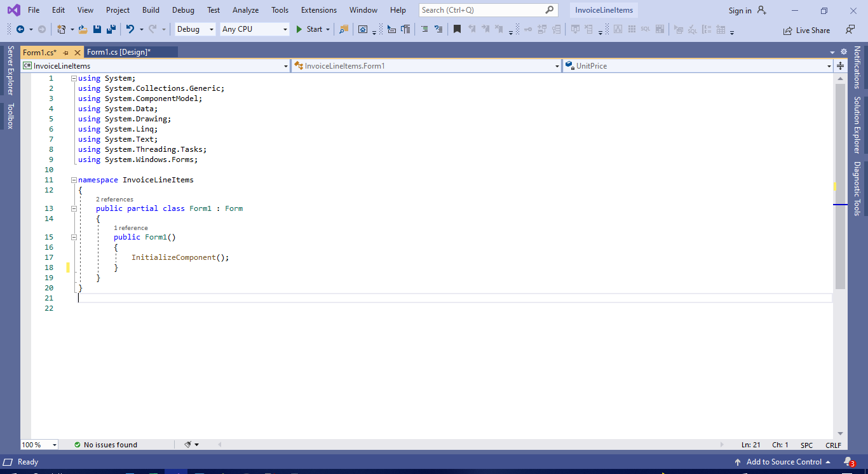Open the Build menu
This screenshot has height=474, width=868.
pos(151,10)
